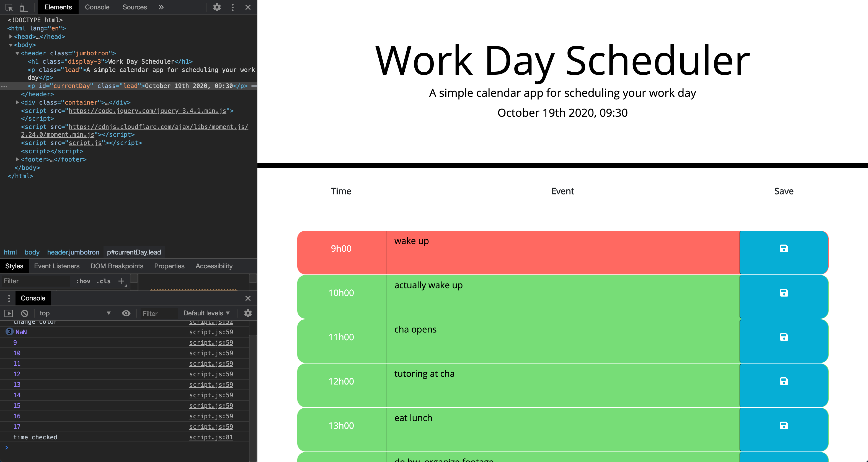Clear the console with the no-entry icon
Screen dimensions: 868x462
pyautogui.click(x=24, y=313)
